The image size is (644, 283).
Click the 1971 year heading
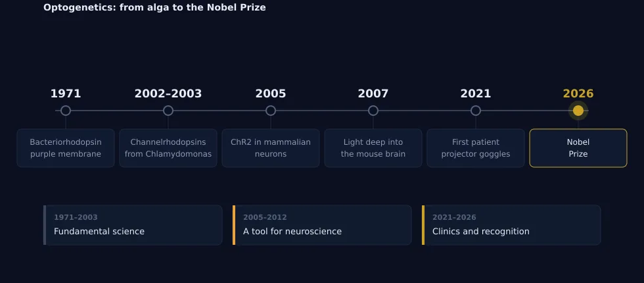[66, 93]
